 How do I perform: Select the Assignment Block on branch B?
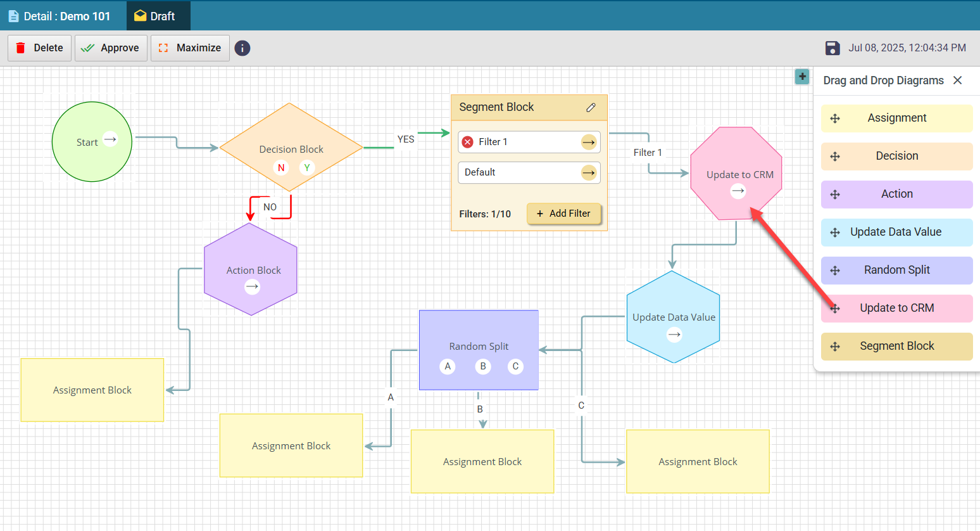pos(482,461)
